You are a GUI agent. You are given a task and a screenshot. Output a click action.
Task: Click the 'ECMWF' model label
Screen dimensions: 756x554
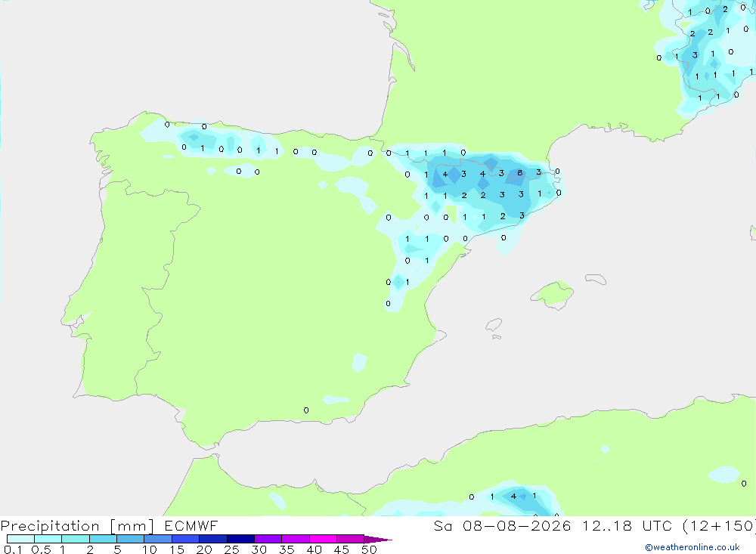tap(191, 525)
